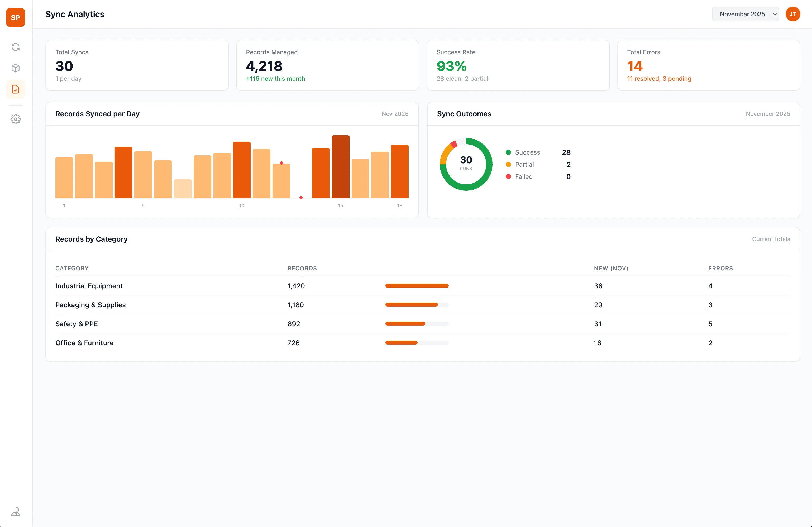Viewport: 812px width, 527px height.
Task: Click the orange Partial legend dot
Action: (x=508, y=164)
